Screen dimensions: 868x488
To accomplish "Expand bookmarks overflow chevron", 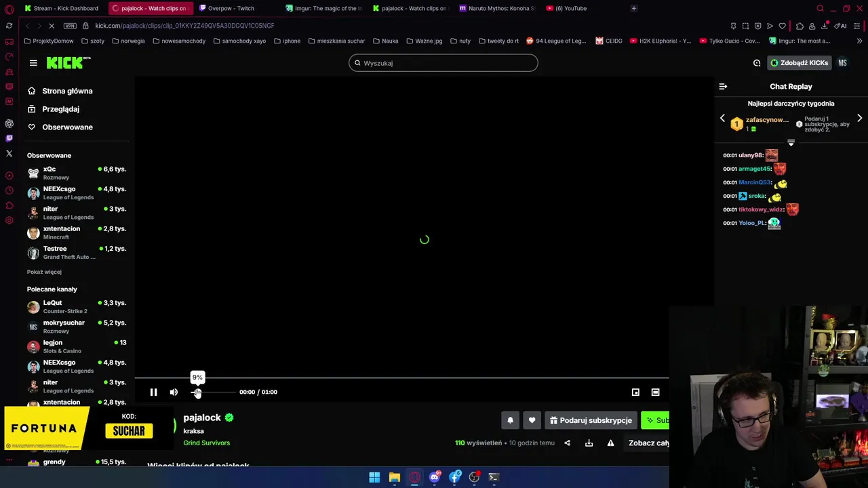I will (x=860, y=41).
